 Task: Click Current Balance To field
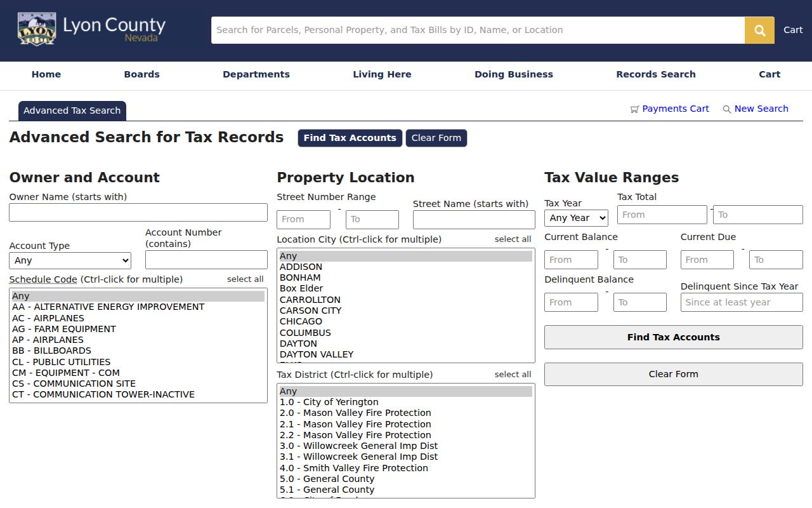click(x=640, y=260)
